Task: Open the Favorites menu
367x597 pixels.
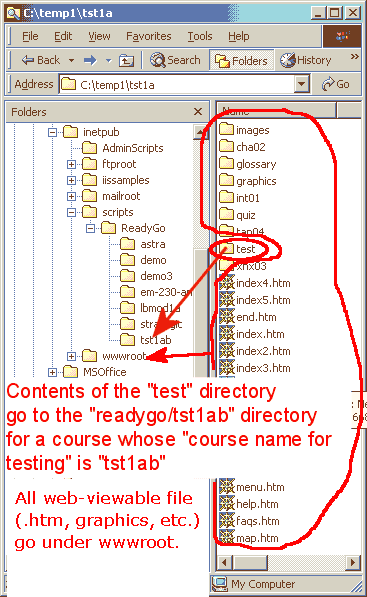Action: tap(148, 36)
